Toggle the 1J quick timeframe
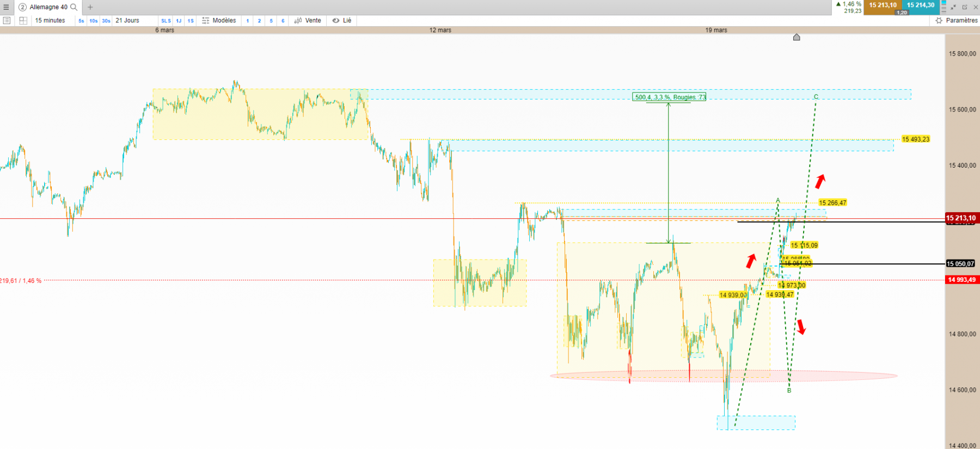 tap(179, 21)
